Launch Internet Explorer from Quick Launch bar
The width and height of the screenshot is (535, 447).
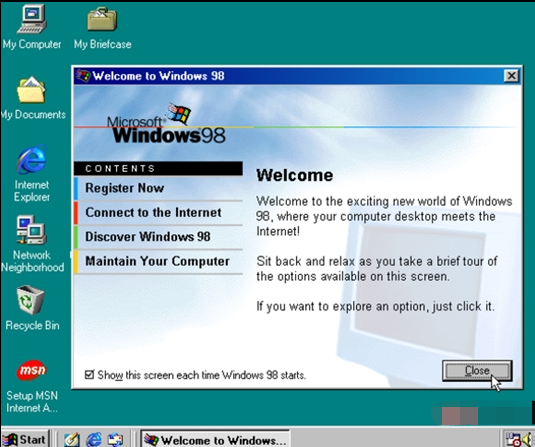click(93, 439)
